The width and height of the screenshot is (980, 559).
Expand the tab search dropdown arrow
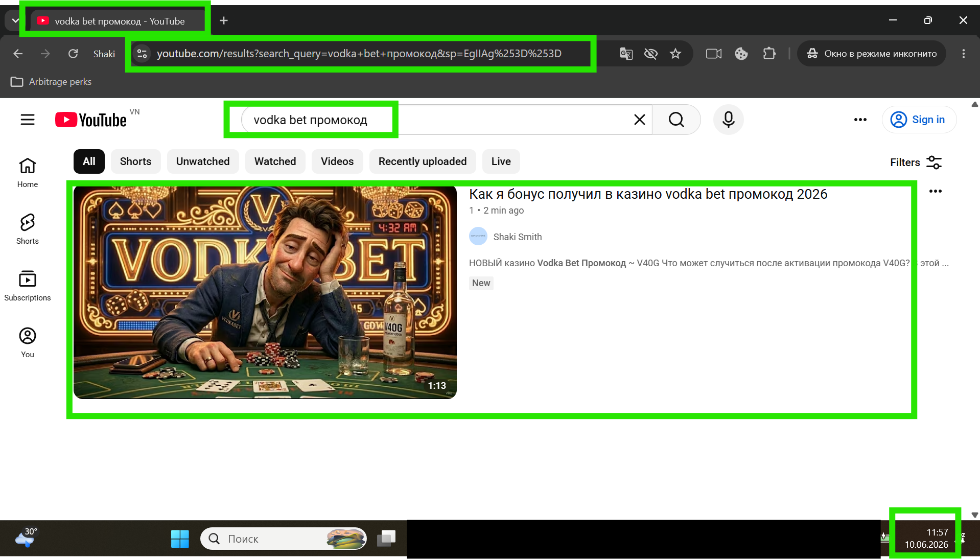pyautogui.click(x=15, y=21)
